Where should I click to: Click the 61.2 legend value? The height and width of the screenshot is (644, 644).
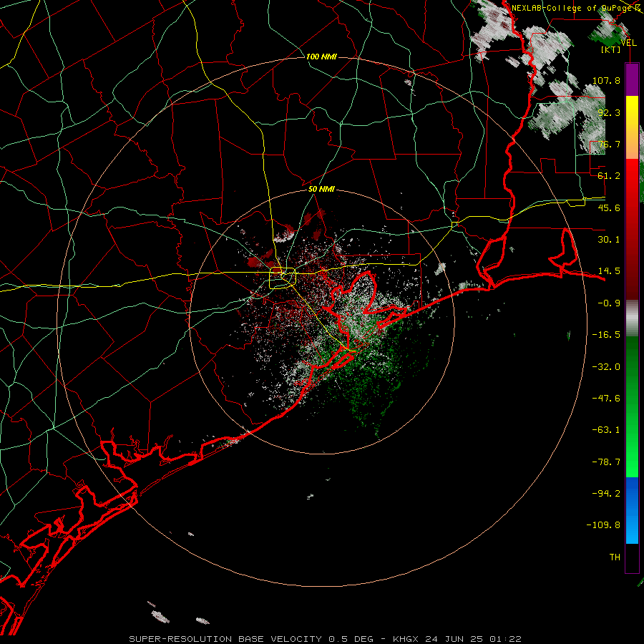coord(609,176)
